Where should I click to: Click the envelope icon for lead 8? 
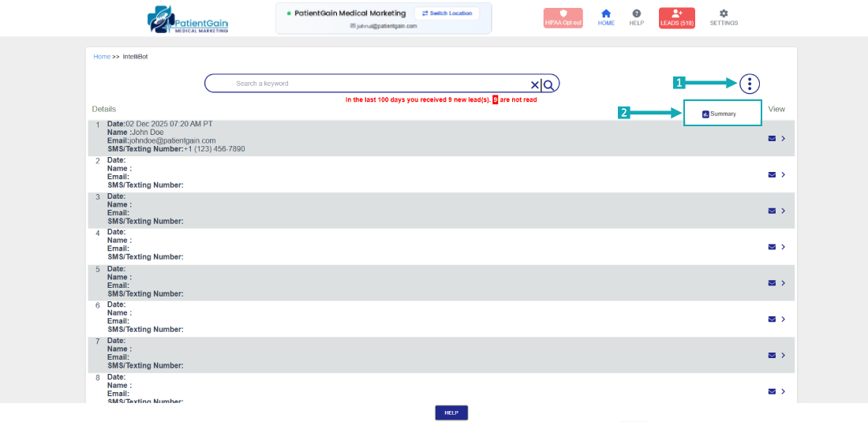(772, 391)
